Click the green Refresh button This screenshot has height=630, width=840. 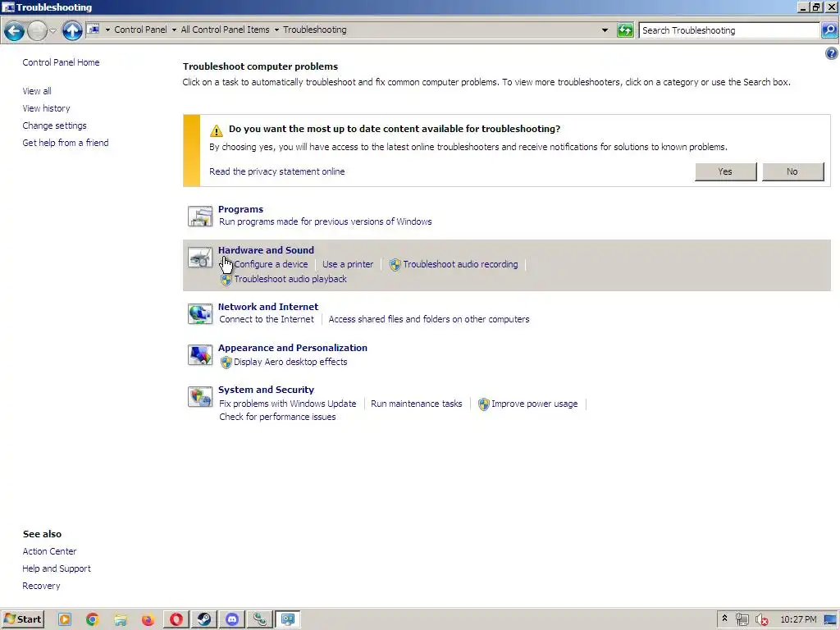(x=625, y=30)
